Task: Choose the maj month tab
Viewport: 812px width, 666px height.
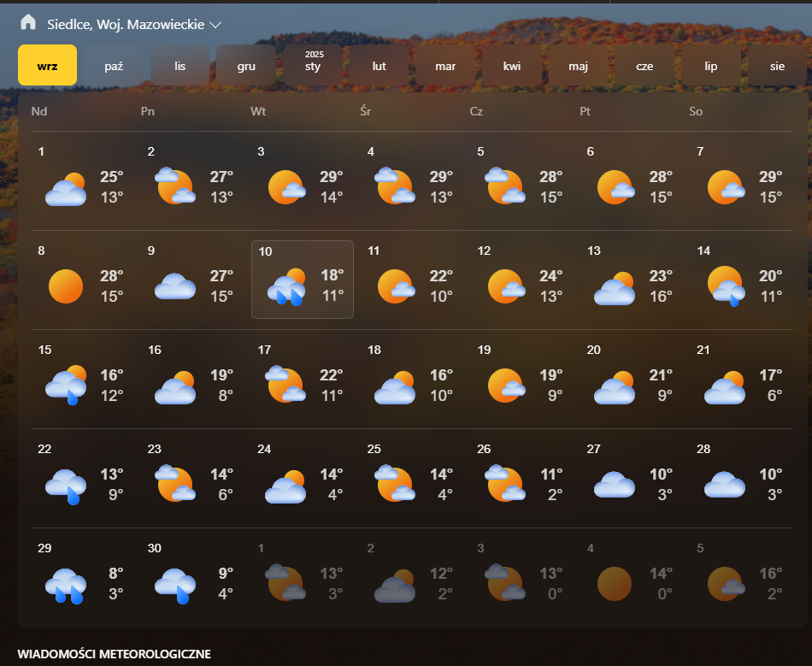Action: 578,66
